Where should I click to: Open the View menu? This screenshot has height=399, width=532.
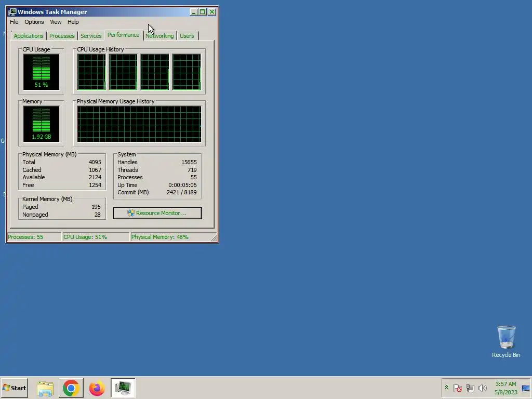[56, 22]
